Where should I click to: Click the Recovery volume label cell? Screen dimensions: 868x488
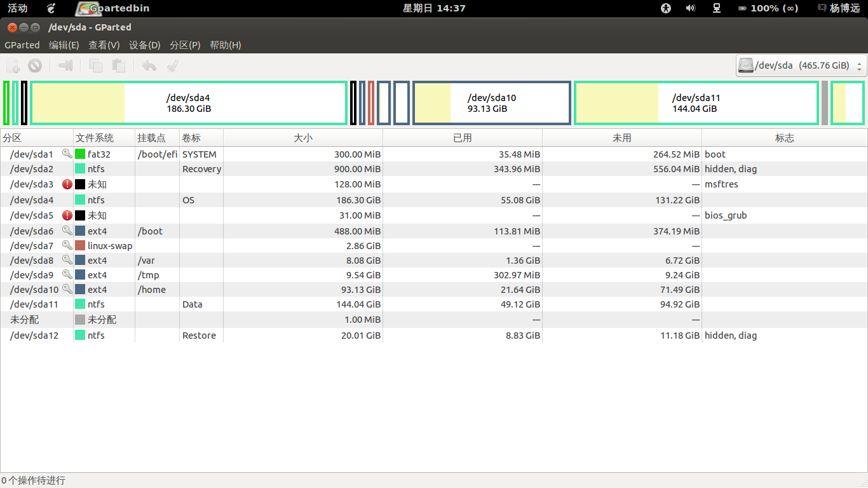[201, 169]
